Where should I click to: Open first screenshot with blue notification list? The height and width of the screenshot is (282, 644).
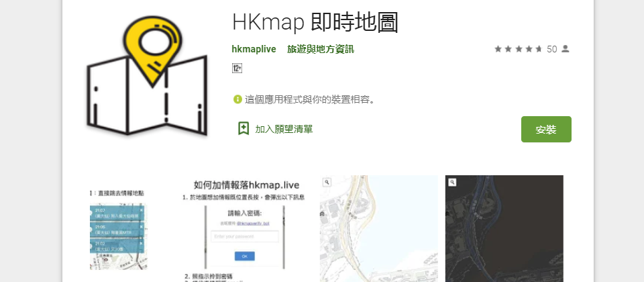click(117, 228)
